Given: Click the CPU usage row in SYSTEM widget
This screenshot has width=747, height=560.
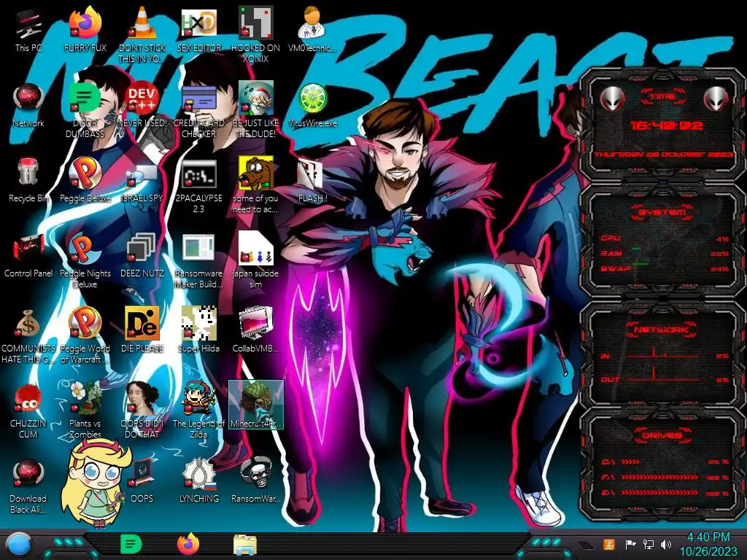Looking at the screenshot, I should point(665,238).
